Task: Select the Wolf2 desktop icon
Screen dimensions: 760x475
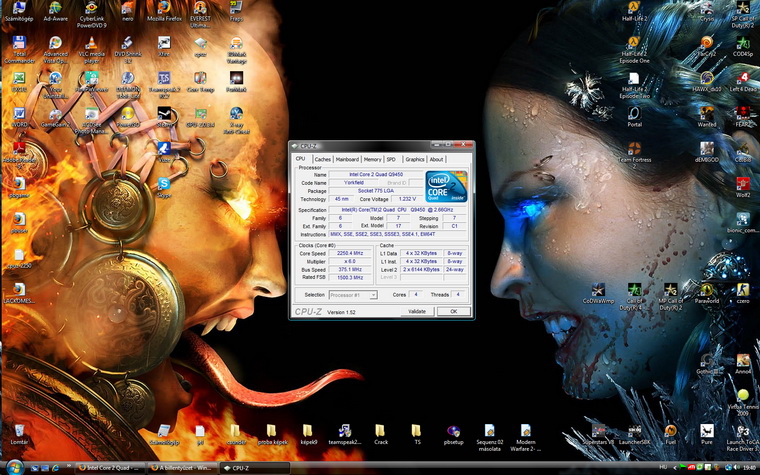Action: tap(743, 188)
